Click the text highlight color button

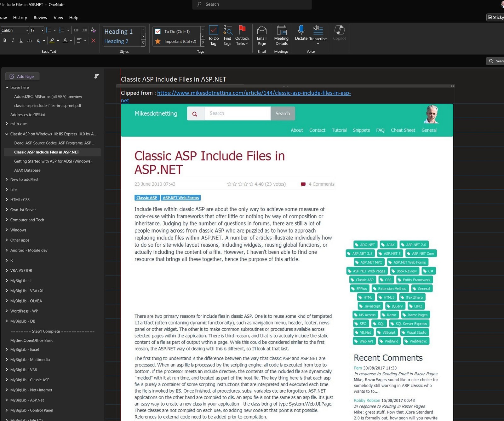[52, 41]
